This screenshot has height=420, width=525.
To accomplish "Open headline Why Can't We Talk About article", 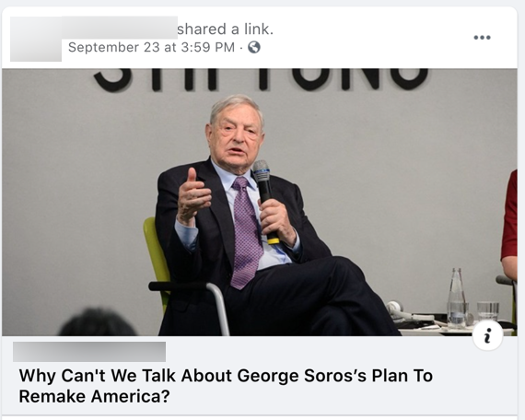I will click(226, 386).
